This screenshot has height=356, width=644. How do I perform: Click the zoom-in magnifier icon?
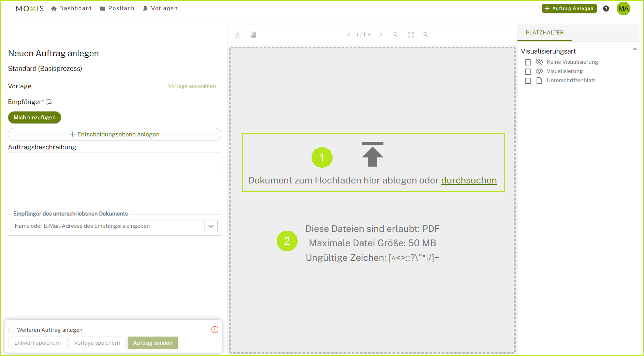426,35
